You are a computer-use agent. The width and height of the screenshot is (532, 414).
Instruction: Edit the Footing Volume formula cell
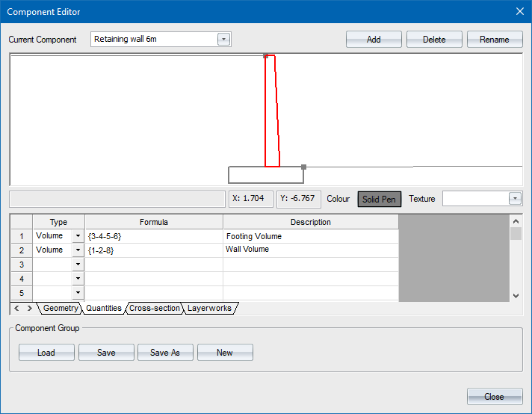(153, 236)
